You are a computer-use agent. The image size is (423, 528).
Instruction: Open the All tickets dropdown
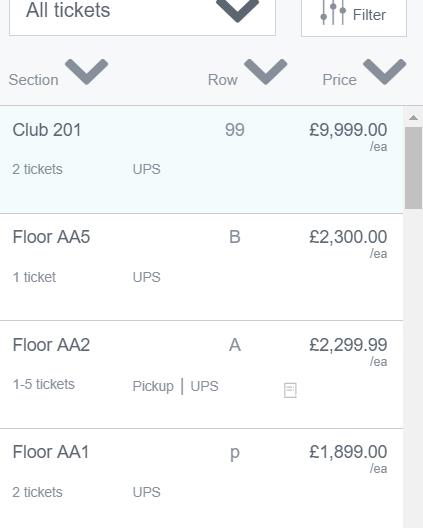click(x=142, y=17)
